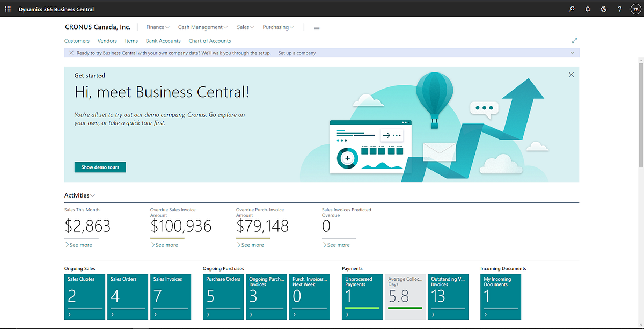The image size is (644, 329).
Task: Click the Show demo tours button
Action: [x=100, y=167]
